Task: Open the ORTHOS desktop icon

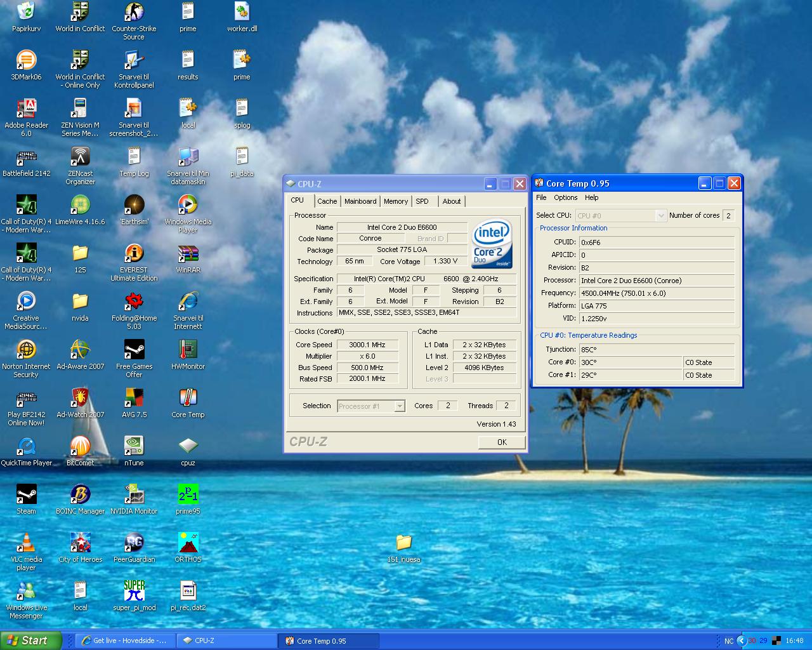Action: point(188,542)
